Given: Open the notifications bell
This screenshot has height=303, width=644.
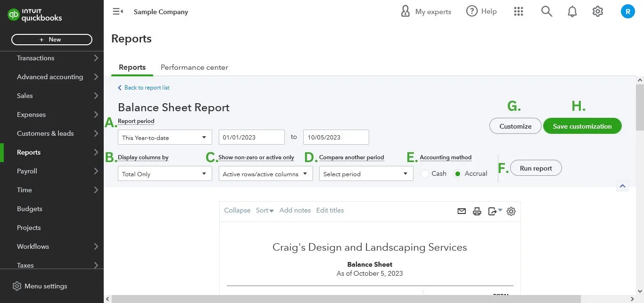Looking at the screenshot, I should tap(572, 11).
